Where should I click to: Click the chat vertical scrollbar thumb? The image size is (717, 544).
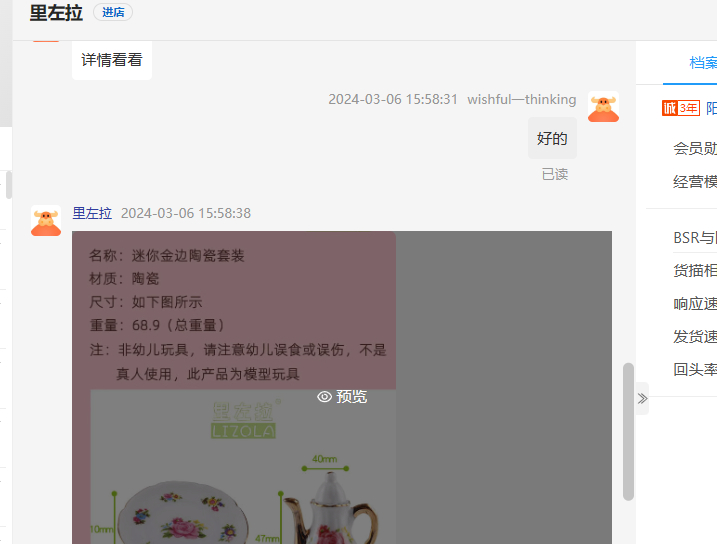point(628,432)
